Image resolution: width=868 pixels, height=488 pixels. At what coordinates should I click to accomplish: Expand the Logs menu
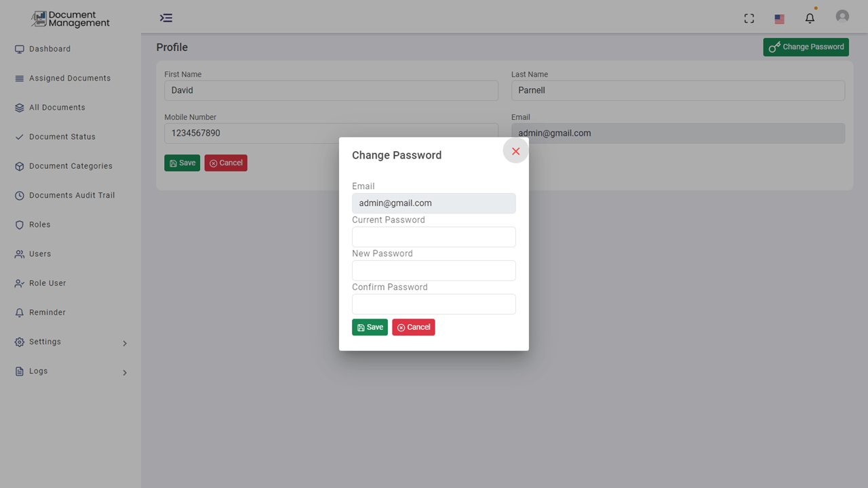click(x=37, y=371)
